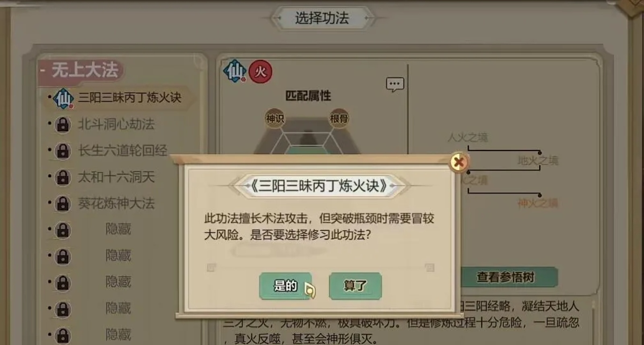The height and width of the screenshot is (345, 644).
Task: Collapse the 无上大法 category header
Action: tap(80, 71)
